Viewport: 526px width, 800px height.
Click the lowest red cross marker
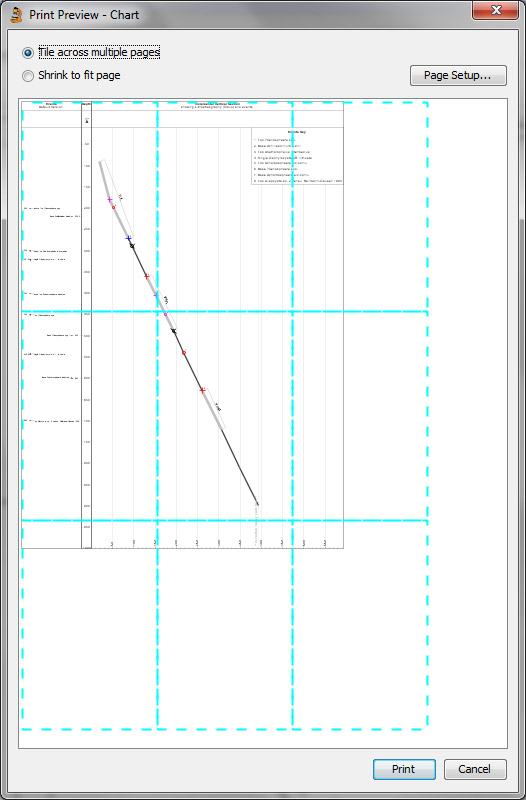coord(202,390)
